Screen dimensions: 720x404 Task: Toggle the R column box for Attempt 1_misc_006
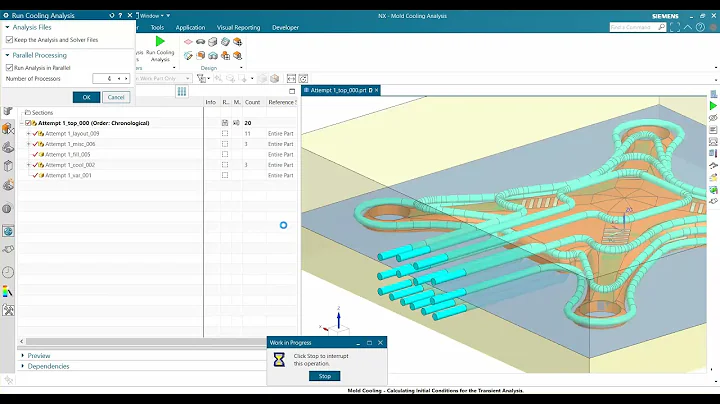(x=225, y=144)
